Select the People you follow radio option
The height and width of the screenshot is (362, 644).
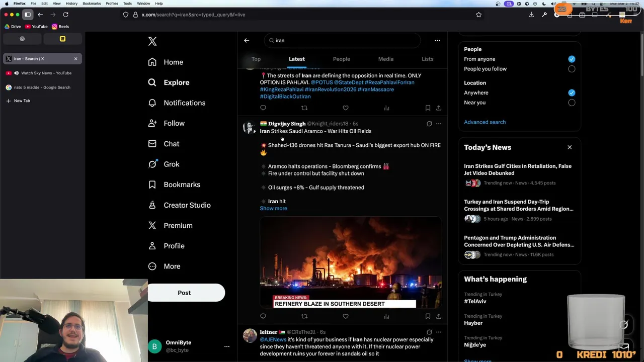[x=572, y=69]
